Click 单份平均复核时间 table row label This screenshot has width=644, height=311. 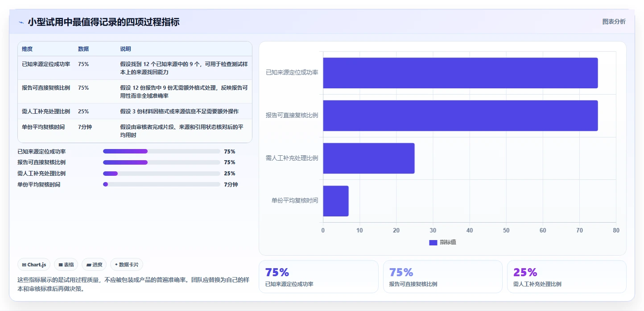[43, 127]
